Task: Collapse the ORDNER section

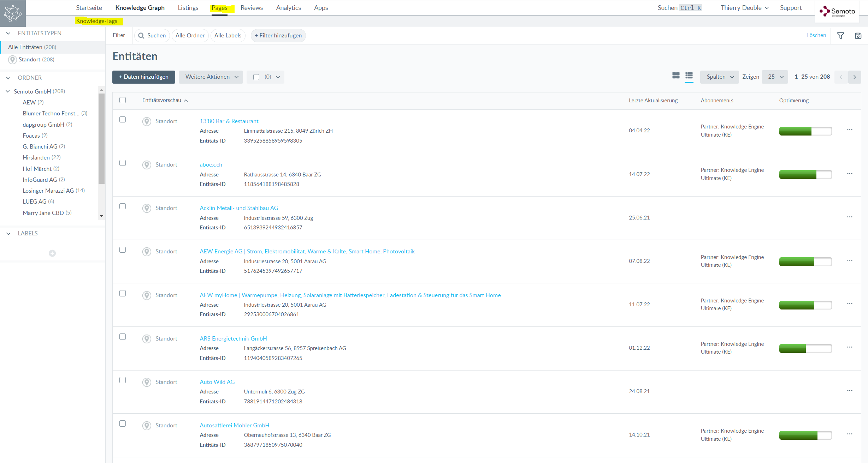Action: 8,78
